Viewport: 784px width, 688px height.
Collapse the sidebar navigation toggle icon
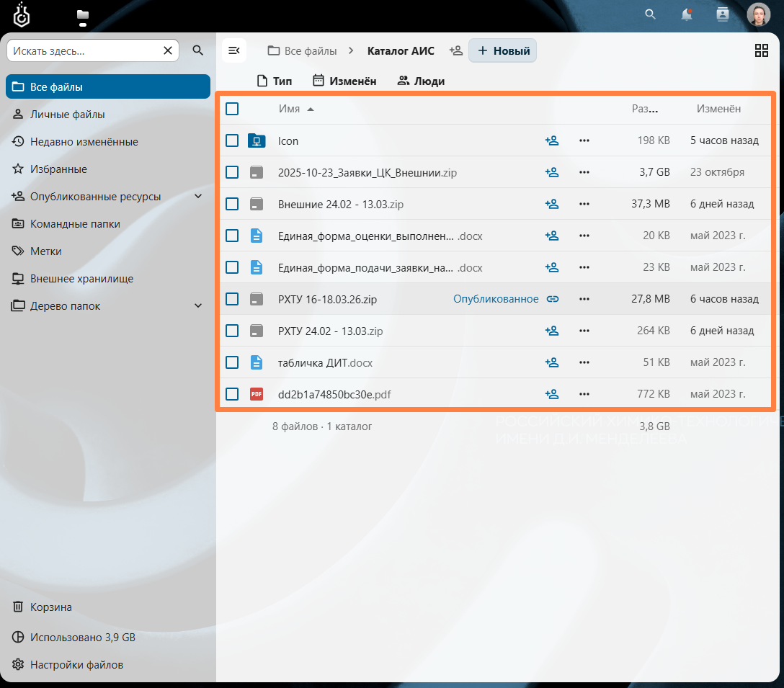tap(234, 50)
